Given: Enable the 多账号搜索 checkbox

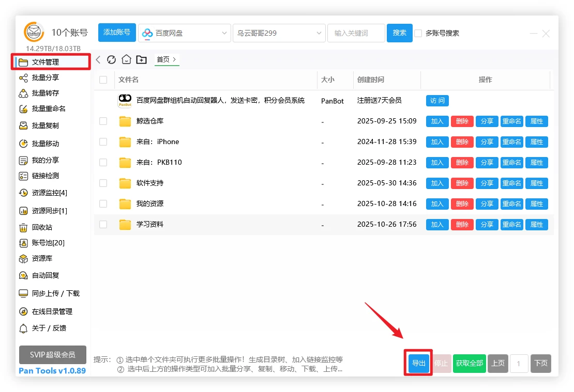Looking at the screenshot, I should 418,33.
